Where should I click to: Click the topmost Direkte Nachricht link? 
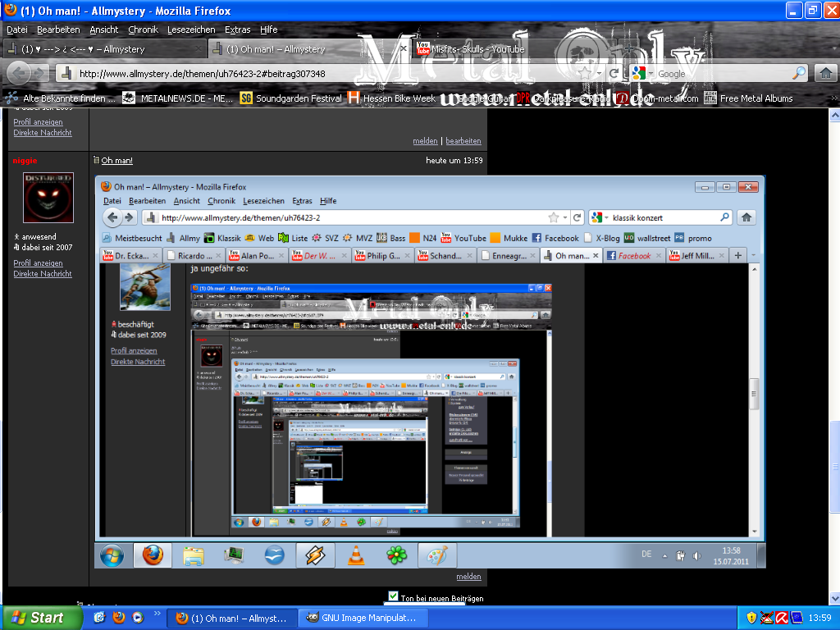43,132
